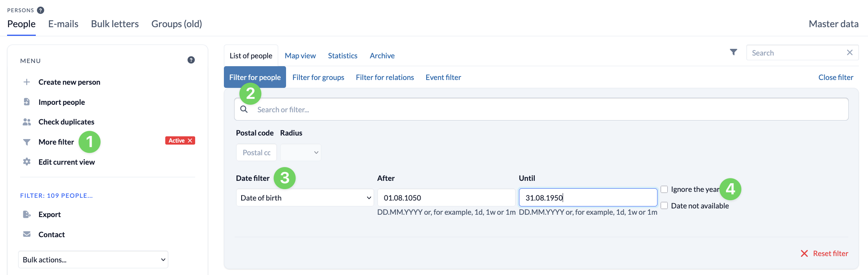Click the Import people file icon

click(x=27, y=102)
